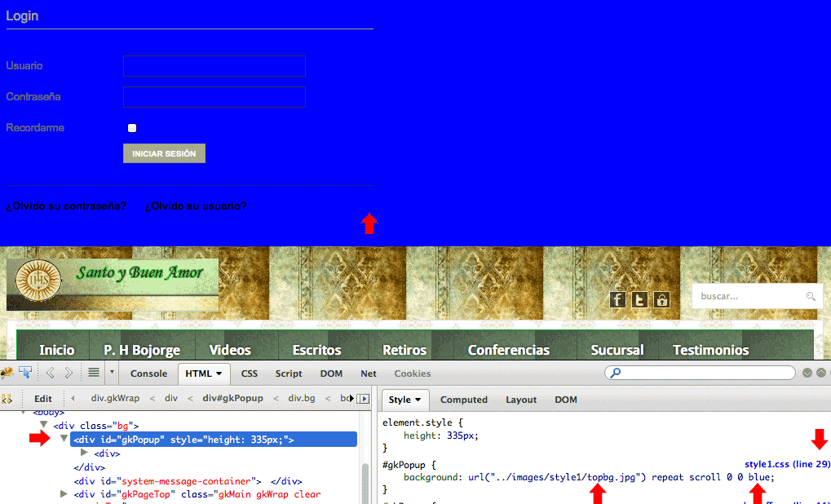
Task: Collapse the body node triangle
Action: 24,413
